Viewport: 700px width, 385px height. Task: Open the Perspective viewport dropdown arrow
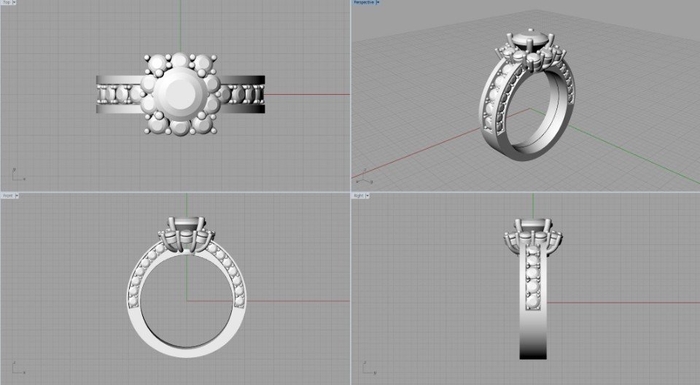pyautogui.click(x=378, y=2)
